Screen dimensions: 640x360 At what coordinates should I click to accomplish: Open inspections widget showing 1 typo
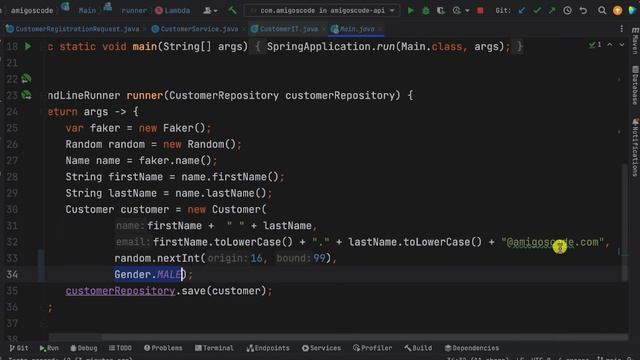click(595, 44)
